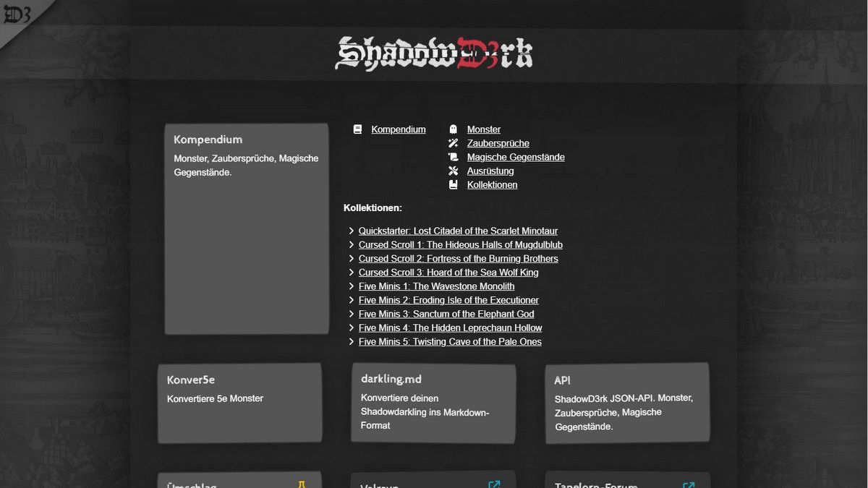The height and width of the screenshot is (488, 868).
Task: Click the book icon next to Kompendium heading
Action: pyautogui.click(x=357, y=129)
